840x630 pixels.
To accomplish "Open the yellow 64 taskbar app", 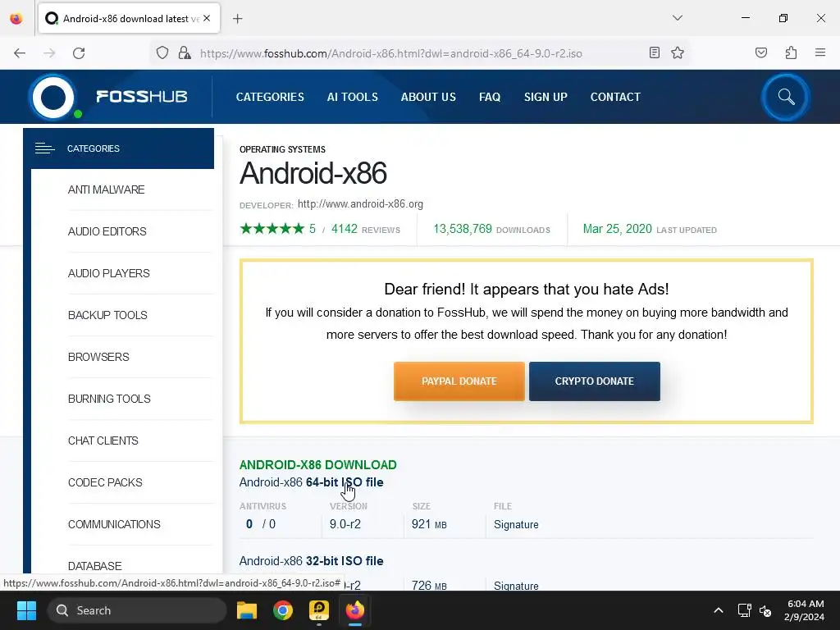I will click(319, 610).
